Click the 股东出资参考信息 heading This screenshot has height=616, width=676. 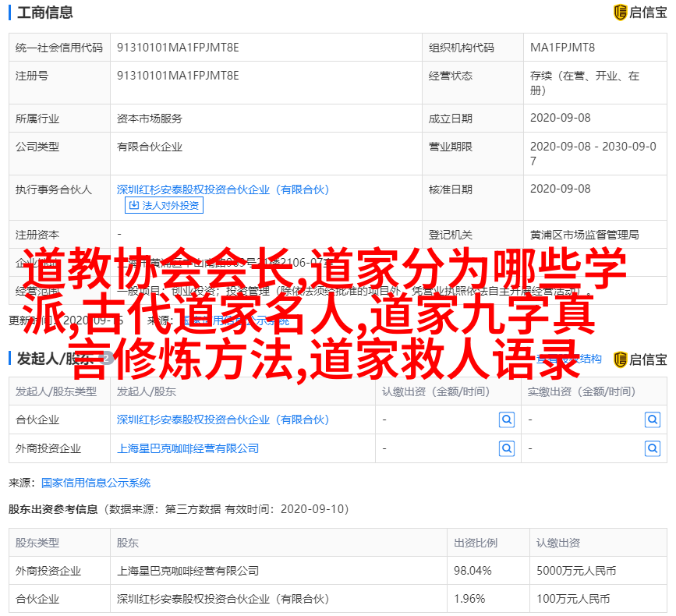pyautogui.click(x=53, y=509)
